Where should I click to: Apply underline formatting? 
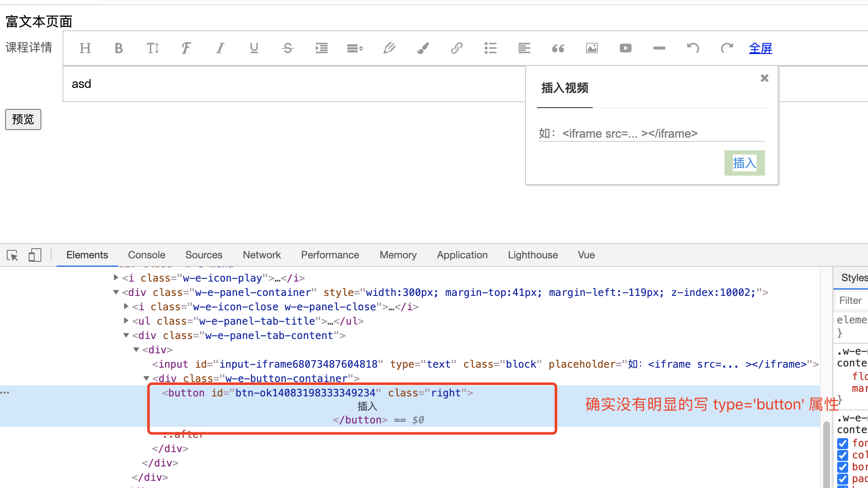coord(254,48)
